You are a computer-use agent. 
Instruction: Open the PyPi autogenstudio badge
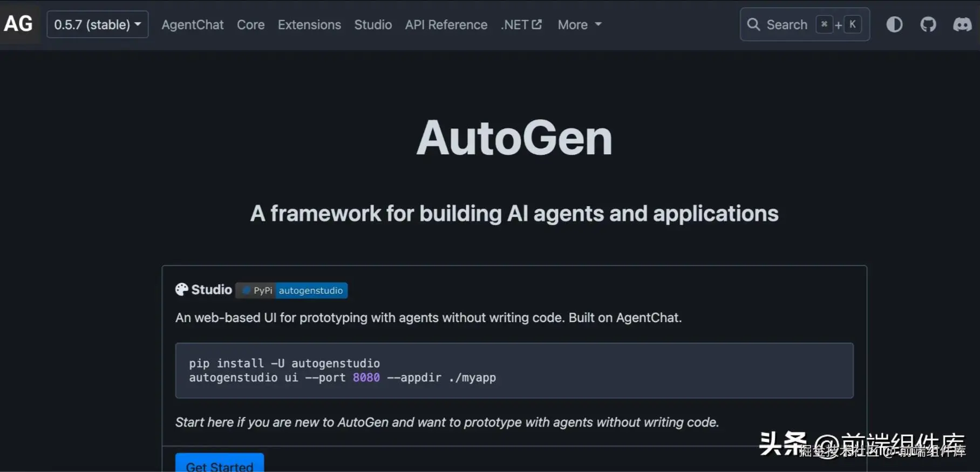(x=291, y=290)
